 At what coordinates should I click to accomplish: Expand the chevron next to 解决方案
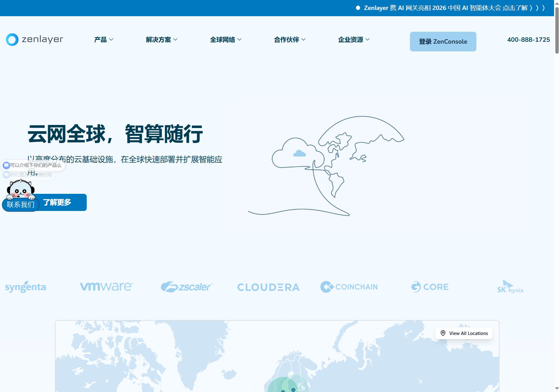click(175, 40)
